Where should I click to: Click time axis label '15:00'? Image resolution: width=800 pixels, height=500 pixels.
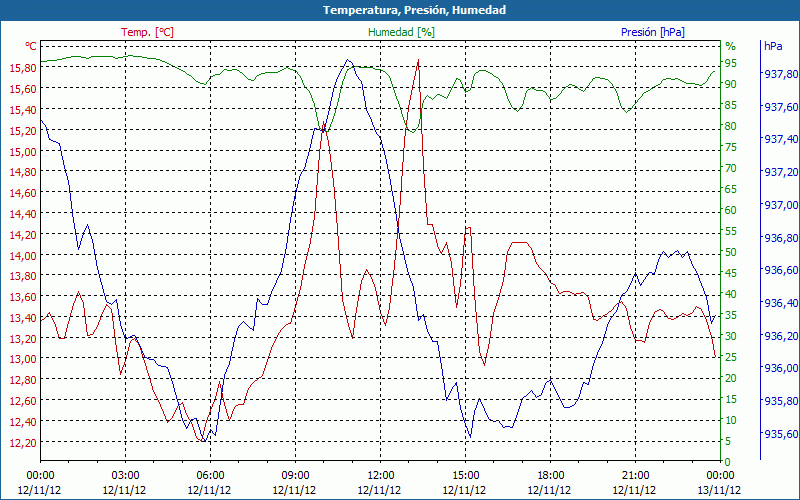coord(465,476)
